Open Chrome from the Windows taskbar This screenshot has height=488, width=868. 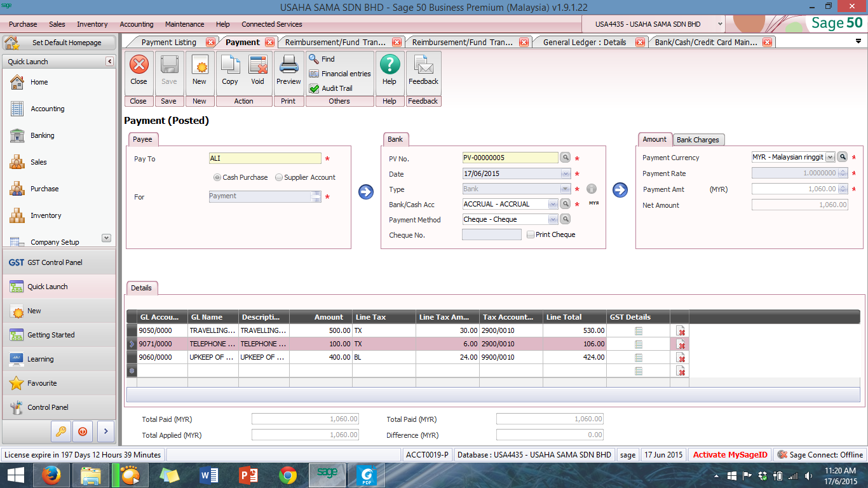pyautogui.click(x=287, y=475)
